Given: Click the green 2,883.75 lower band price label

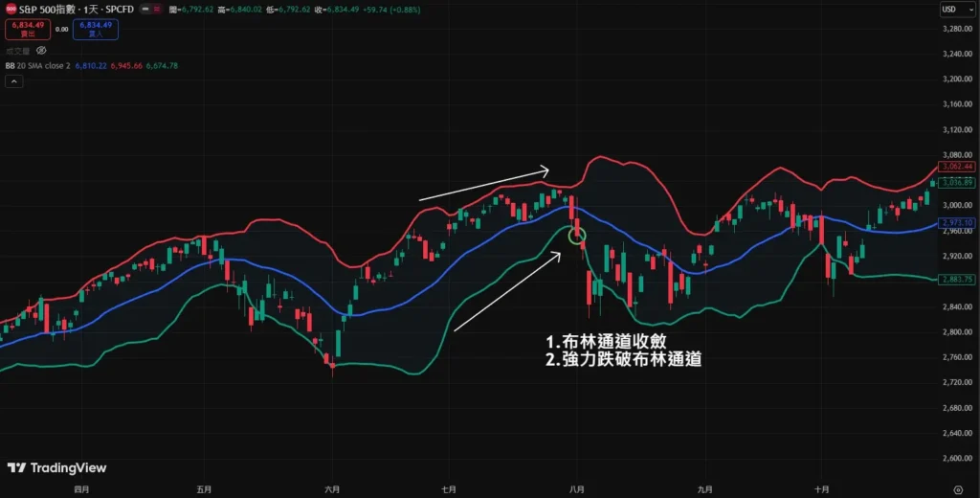Looking at the screenshot, I should 957,280.
